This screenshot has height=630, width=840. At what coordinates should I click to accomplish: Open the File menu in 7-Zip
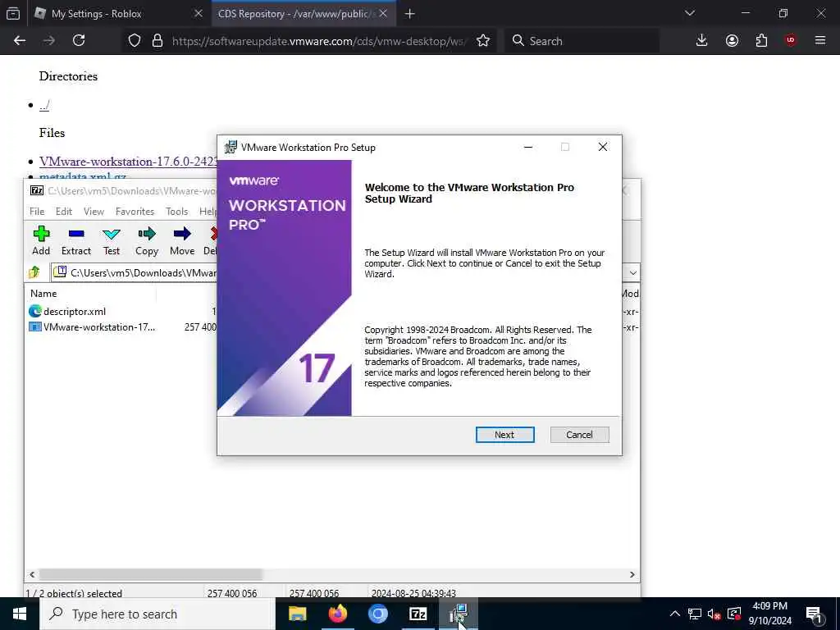[37, 212]
